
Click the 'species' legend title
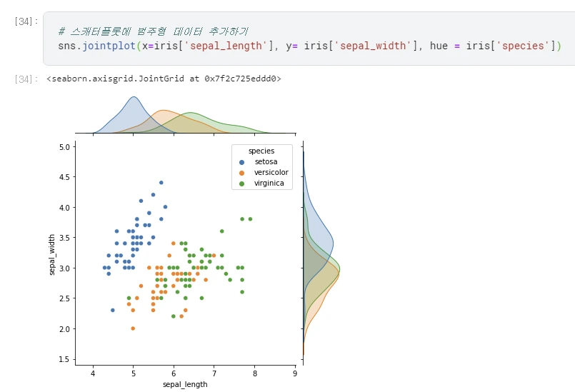tap(261, 151)
